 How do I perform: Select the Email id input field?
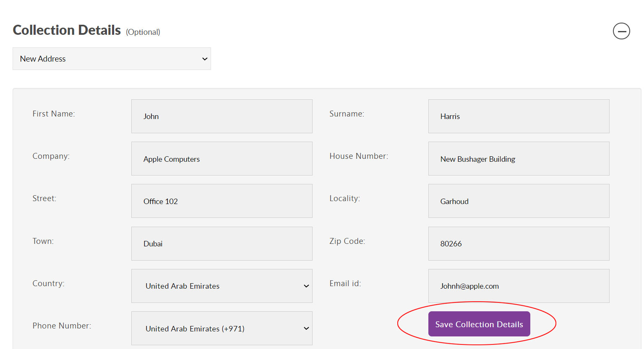coord(519,286)
